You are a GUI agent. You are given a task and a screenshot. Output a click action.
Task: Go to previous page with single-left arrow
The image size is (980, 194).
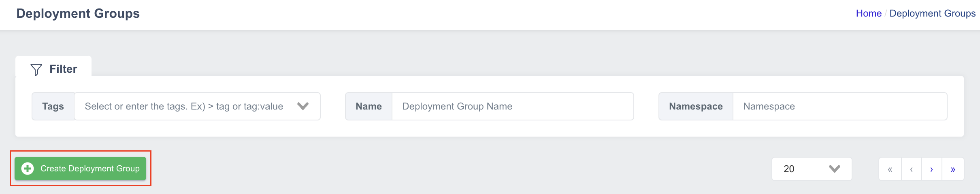point(912,169)
